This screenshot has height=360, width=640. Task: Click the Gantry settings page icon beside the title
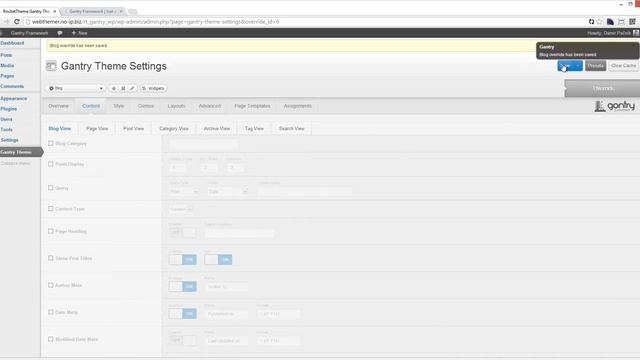51,66
